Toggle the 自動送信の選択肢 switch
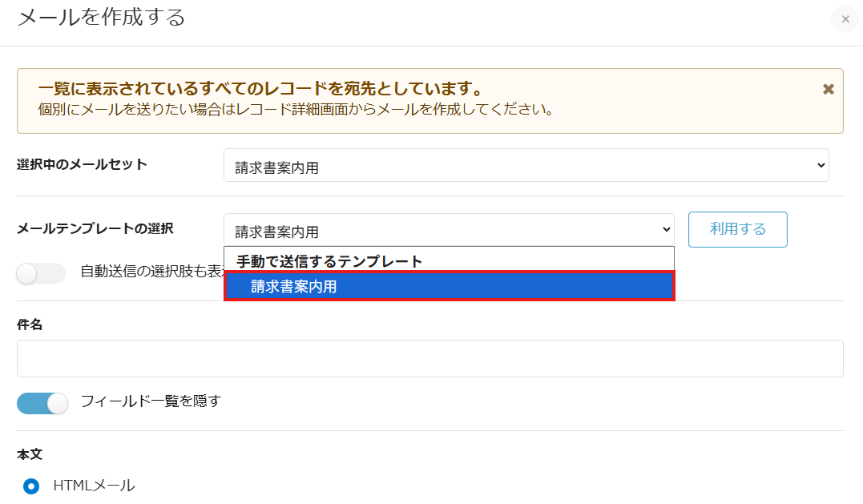The height and width of the screenshot is (504, 863). pyautogui.click(x=41, y=273)
